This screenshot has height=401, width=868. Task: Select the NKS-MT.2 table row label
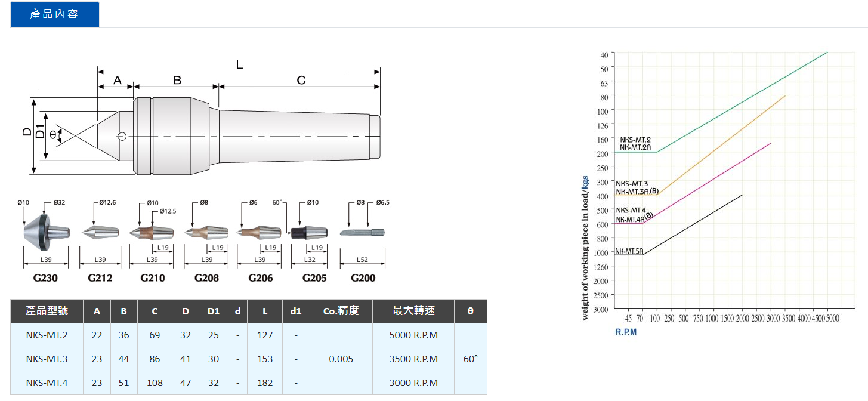[x=47, y=335]
